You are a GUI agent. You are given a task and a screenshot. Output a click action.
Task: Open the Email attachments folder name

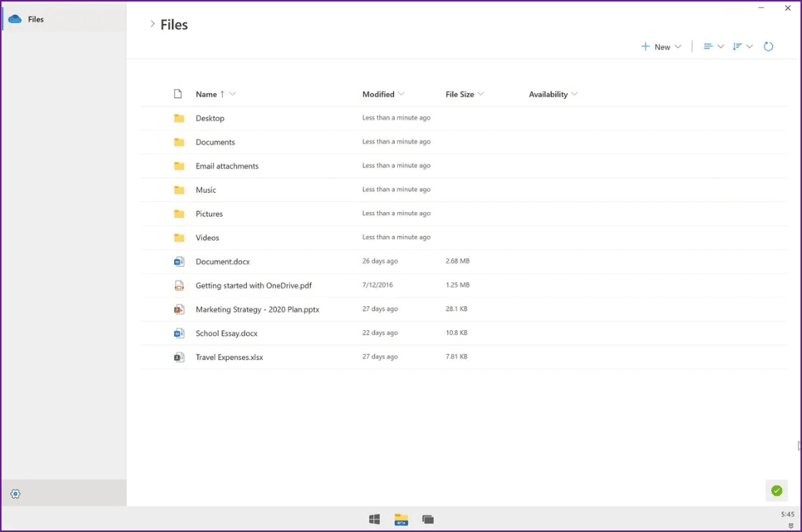(x=227, y=166)
